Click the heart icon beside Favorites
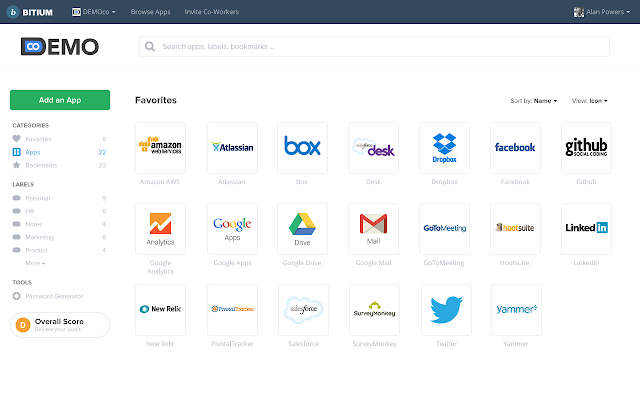 tap(16, 139)
